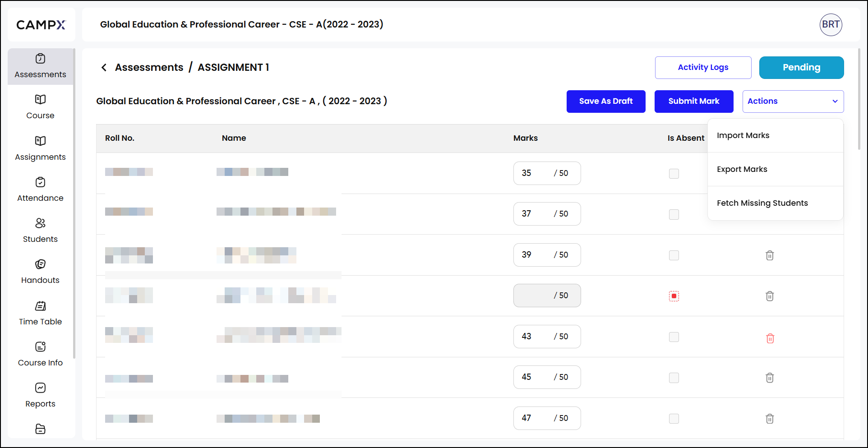This screenshot has height=448, width=868.
Task: Edit the marks field showing 45
Action: [547, 377]
